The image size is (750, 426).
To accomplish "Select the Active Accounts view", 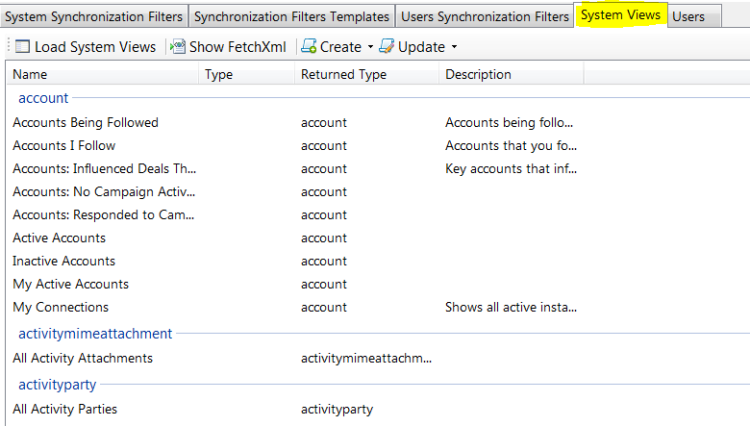I will click(x=59, y=238).
